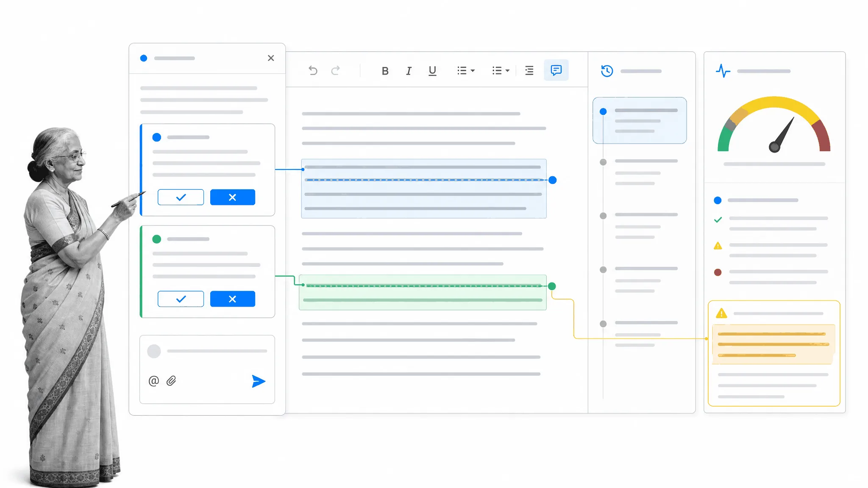Click the redo arrow in the toolbar
The image size is (868, 488).
pyautogui.click(x=336, y=70)
